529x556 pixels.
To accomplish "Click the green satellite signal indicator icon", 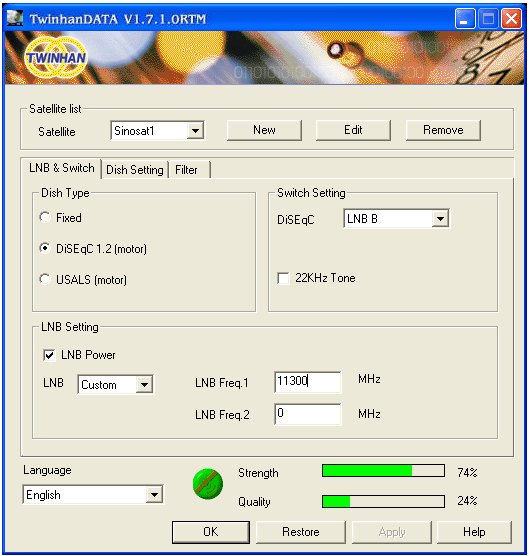I will click(208, 484).
